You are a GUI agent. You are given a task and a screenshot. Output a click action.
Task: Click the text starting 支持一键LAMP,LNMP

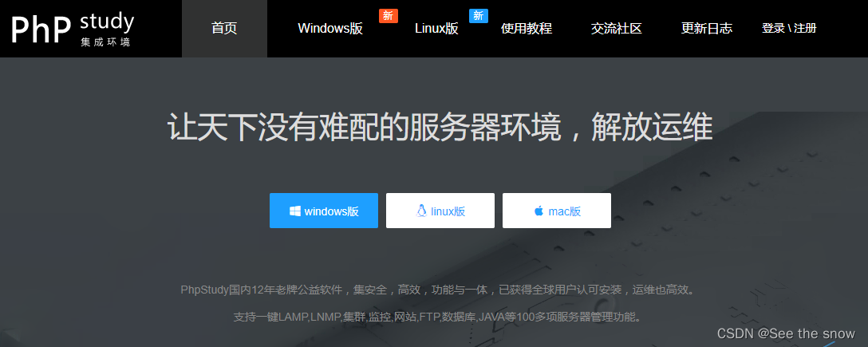tap(437, 317)
